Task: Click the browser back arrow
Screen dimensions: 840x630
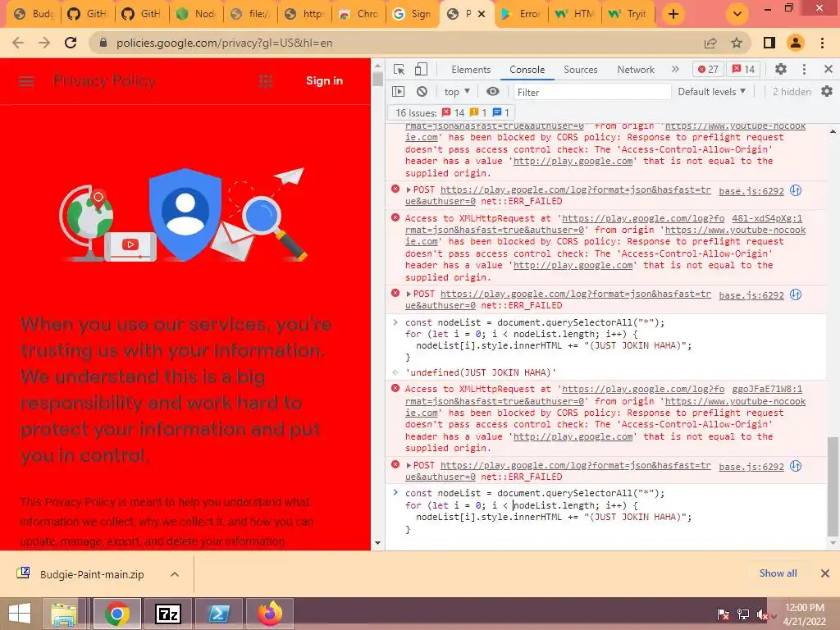Action: [18, 43]
